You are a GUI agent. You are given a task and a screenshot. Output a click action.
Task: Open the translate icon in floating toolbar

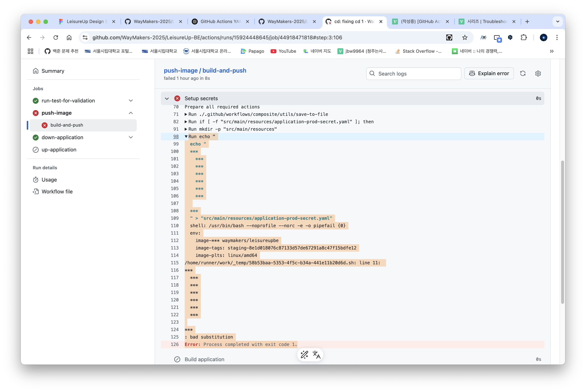pos(317,355)
